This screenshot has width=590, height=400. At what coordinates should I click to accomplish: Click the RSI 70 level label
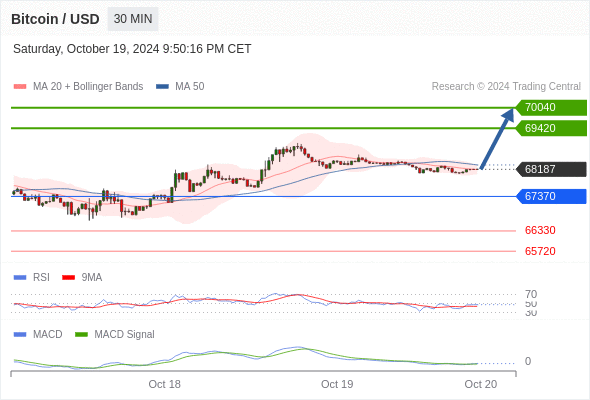(531, 294)
